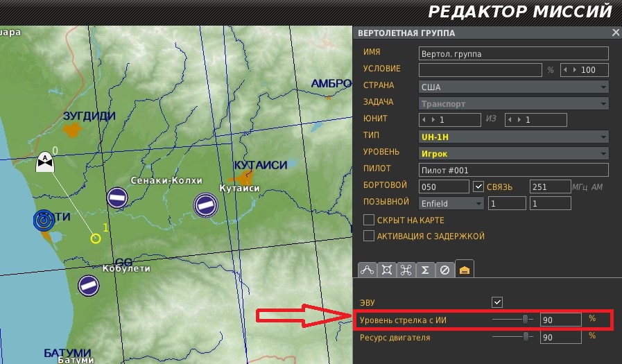Select the orange helicopter properties tab

pos(464,269)
